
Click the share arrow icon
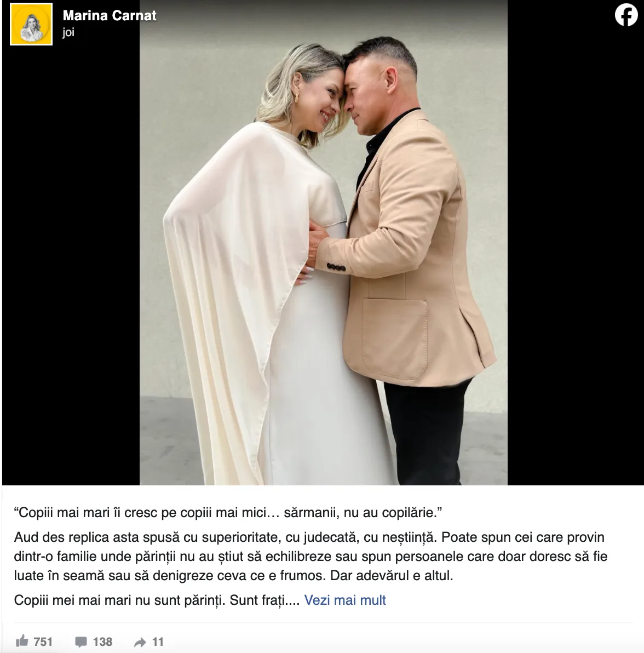coord(140,642)
